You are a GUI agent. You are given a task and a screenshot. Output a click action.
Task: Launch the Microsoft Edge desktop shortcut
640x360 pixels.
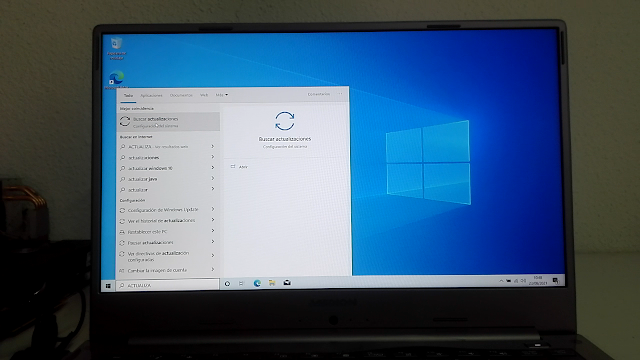[x=116, y=80]
